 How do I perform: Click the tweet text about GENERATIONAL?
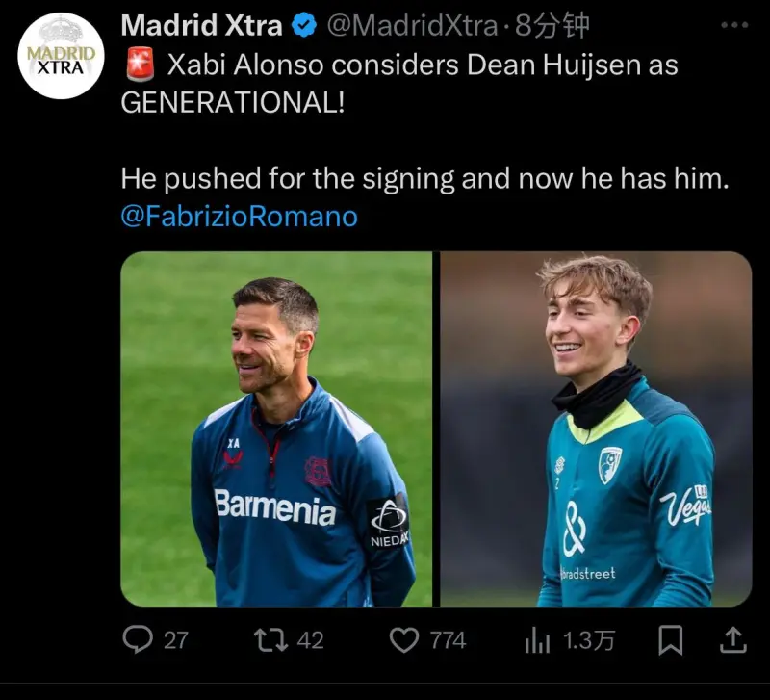398,84
